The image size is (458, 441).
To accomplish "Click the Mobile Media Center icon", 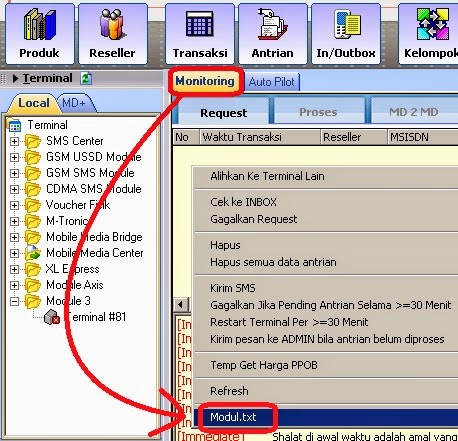I will click(33, 253).
